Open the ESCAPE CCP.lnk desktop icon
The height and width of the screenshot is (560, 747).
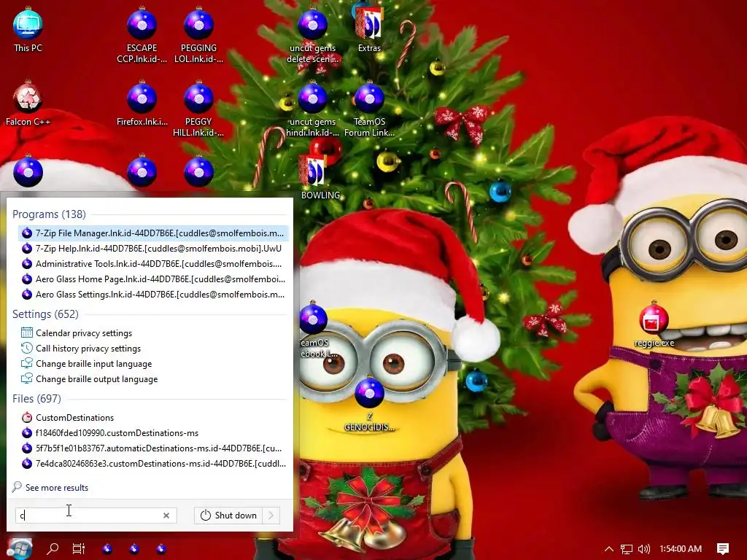pos(142,34)
